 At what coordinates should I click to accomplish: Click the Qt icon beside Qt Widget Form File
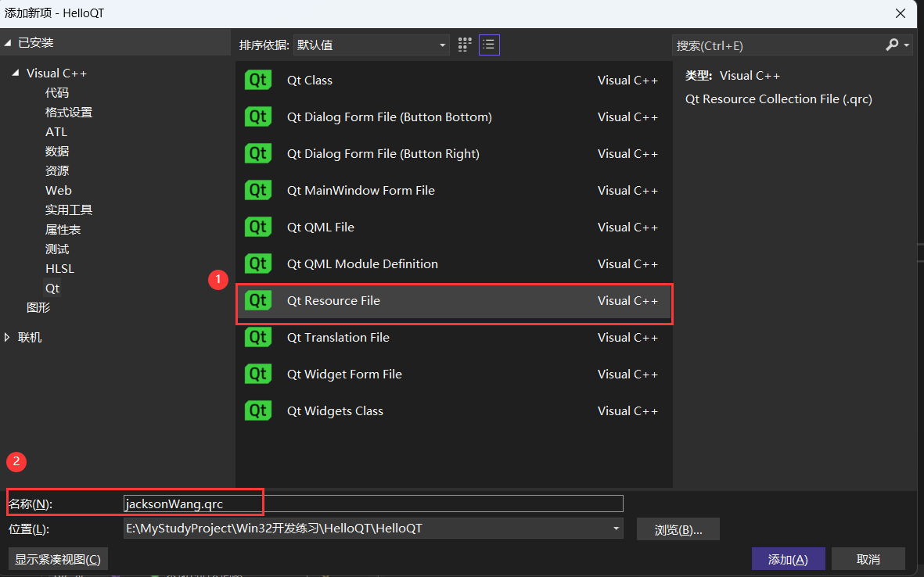(x=258, y=374)
